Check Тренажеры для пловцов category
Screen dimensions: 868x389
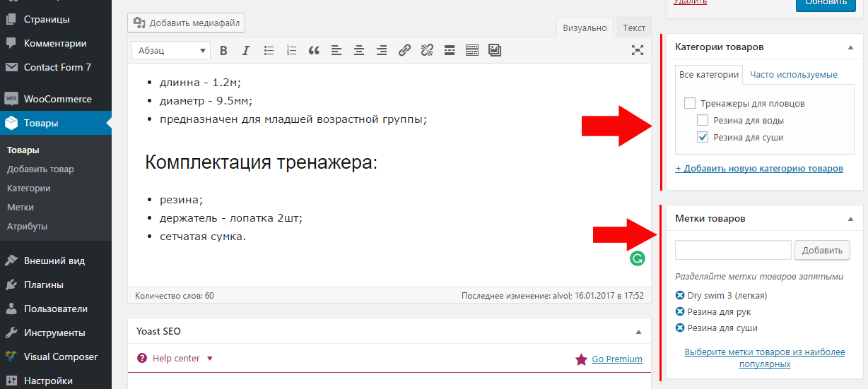click(690, 103)
